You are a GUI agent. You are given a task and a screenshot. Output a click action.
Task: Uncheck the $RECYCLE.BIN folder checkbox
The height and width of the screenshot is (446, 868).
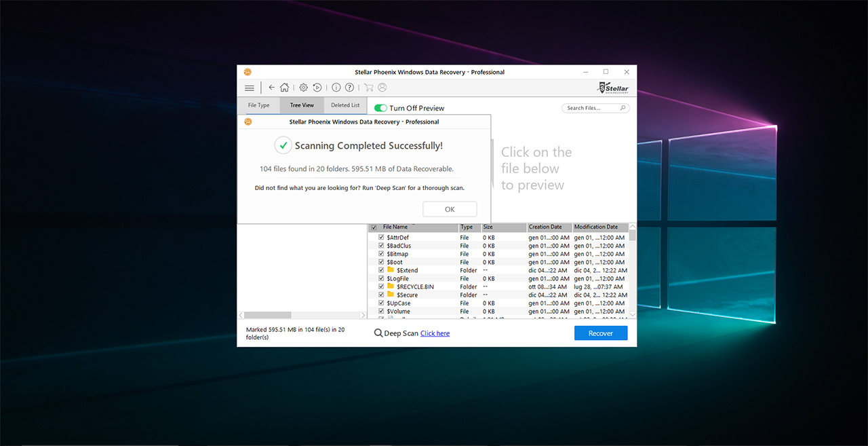(x=381, y=286)
